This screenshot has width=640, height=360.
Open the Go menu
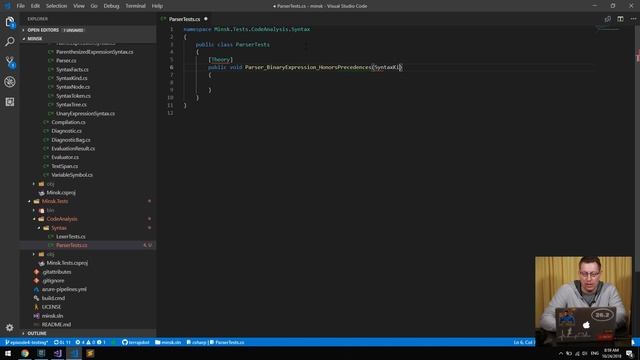click(94, 6)
